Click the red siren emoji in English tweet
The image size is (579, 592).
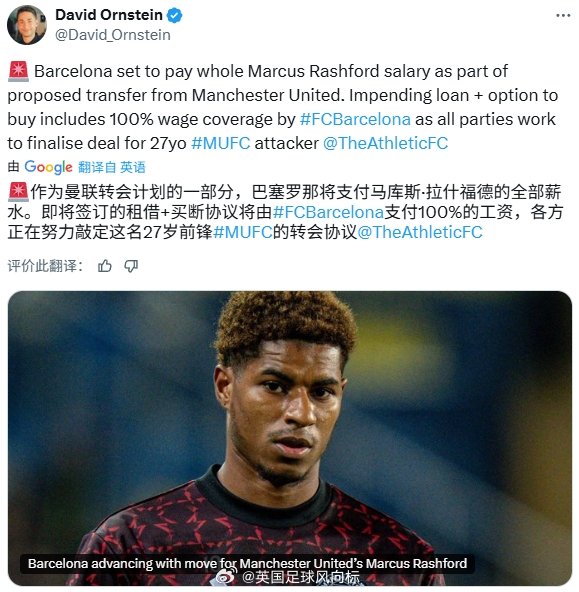coord(18,71)
